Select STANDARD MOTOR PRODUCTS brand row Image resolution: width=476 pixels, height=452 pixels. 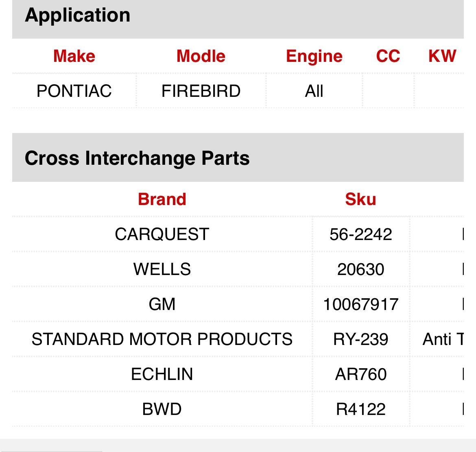[162, 339]
